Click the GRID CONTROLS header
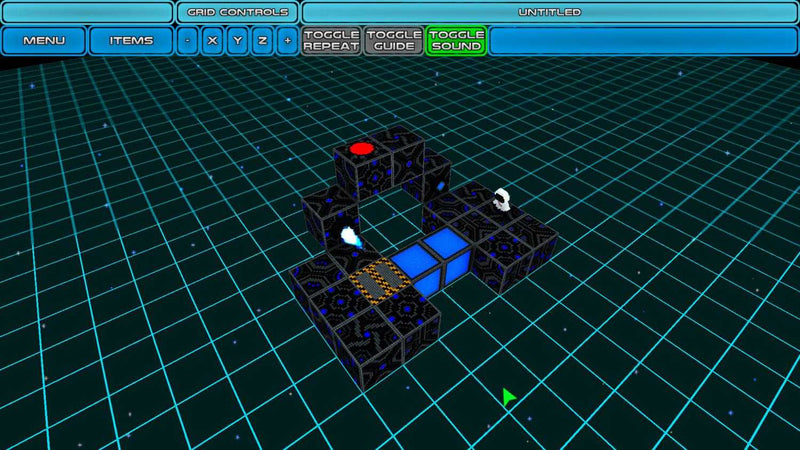Screen dimensions: 800x450 [237, 12]
